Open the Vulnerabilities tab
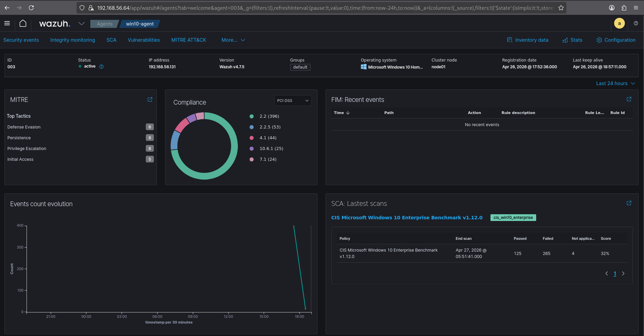 [144, 40]
